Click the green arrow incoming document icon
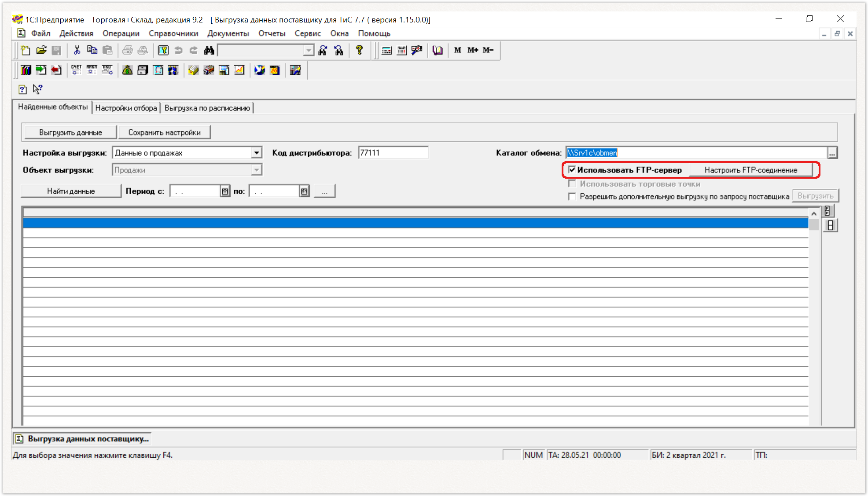The image size is (868, 496). [41, 70]
